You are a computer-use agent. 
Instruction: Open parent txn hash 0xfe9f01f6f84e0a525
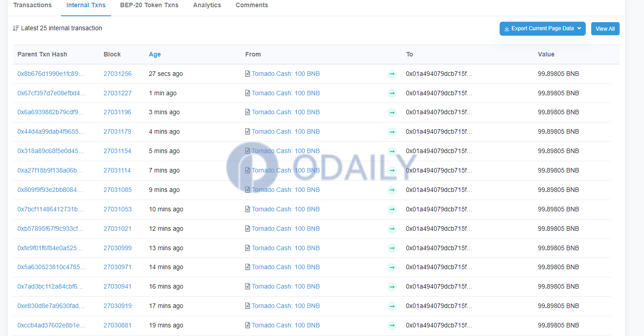tap(51, 248)
